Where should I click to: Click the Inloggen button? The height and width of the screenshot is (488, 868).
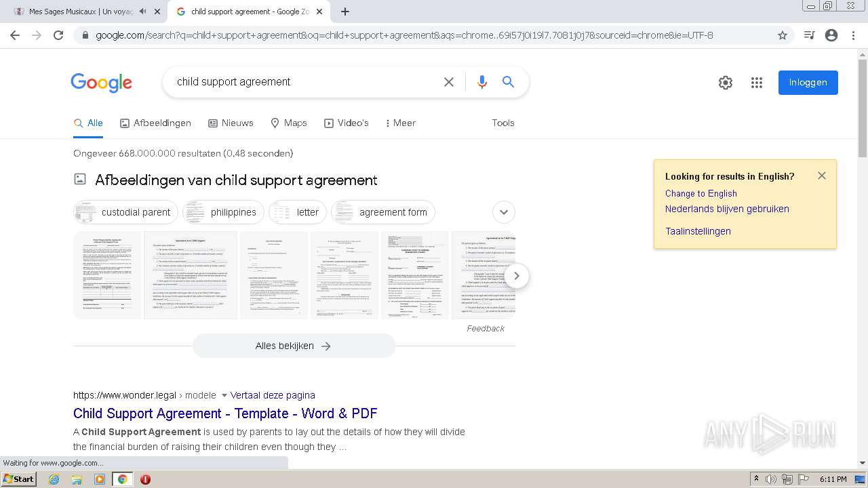pyautogui.click(x=808, y=83)
